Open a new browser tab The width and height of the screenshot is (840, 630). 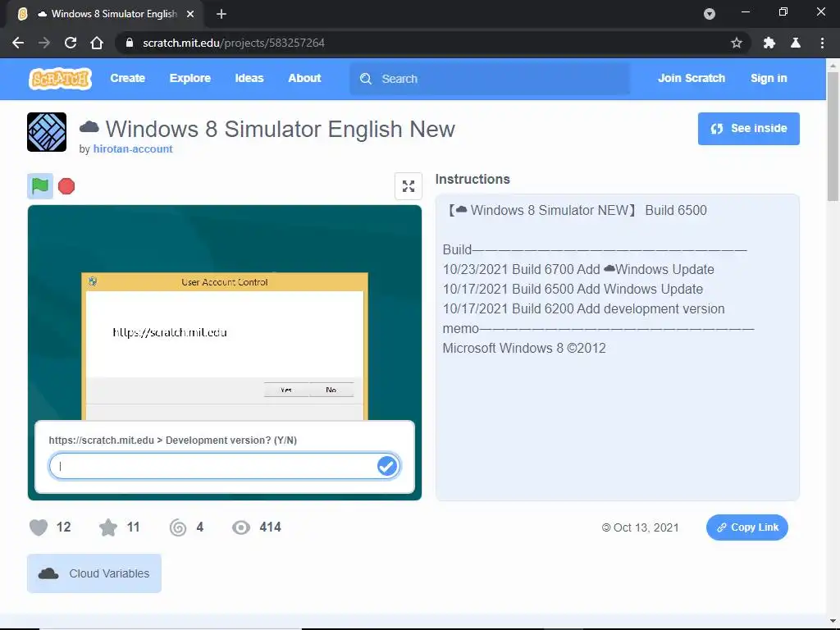pos(221,14)
